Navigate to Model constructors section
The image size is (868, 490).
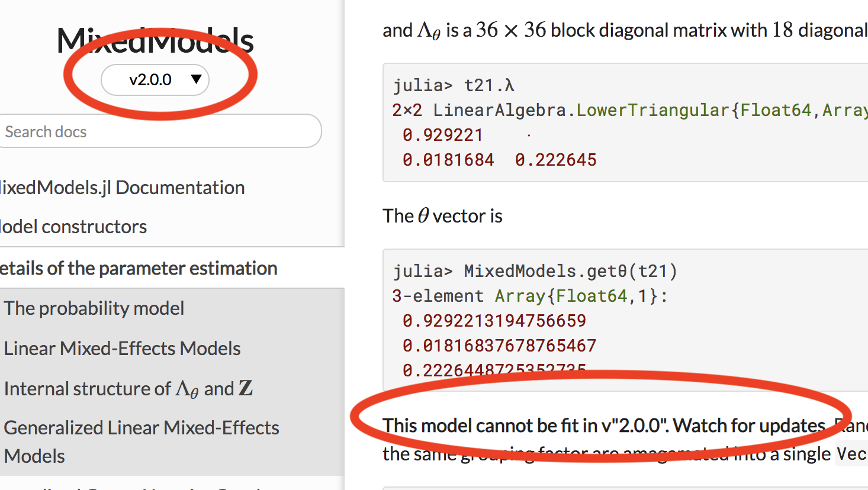75,226
